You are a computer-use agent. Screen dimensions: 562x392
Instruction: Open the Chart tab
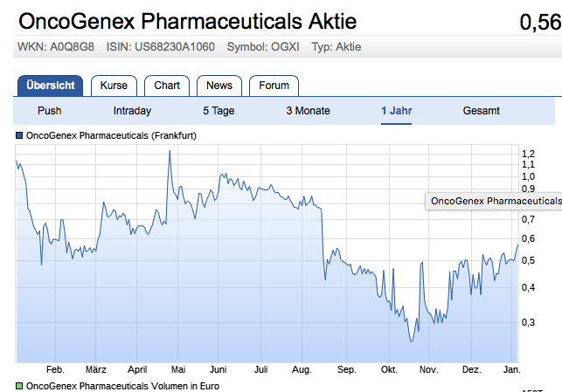click(x=167, y=86)
